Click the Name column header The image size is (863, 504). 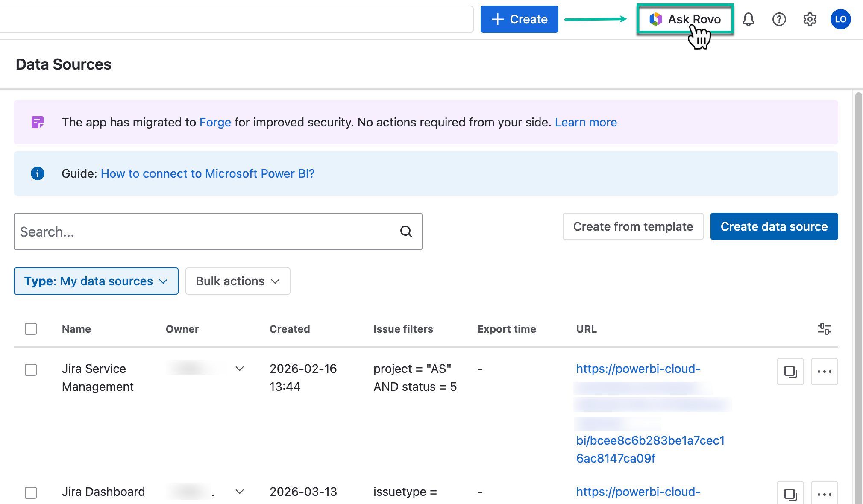pyautogui.click(x=76, y=329)
